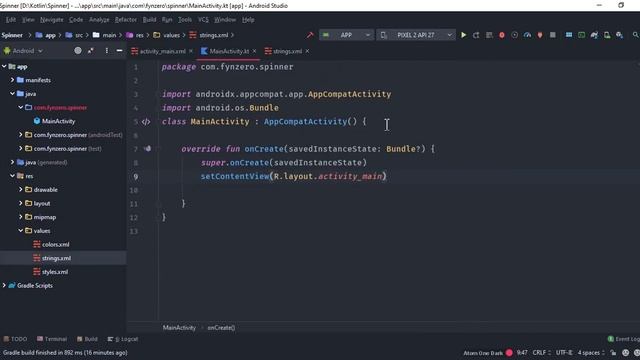Screen dimensions: 640x360
Task: Click the happy face feedback icon in status bar
Action: 625,353
